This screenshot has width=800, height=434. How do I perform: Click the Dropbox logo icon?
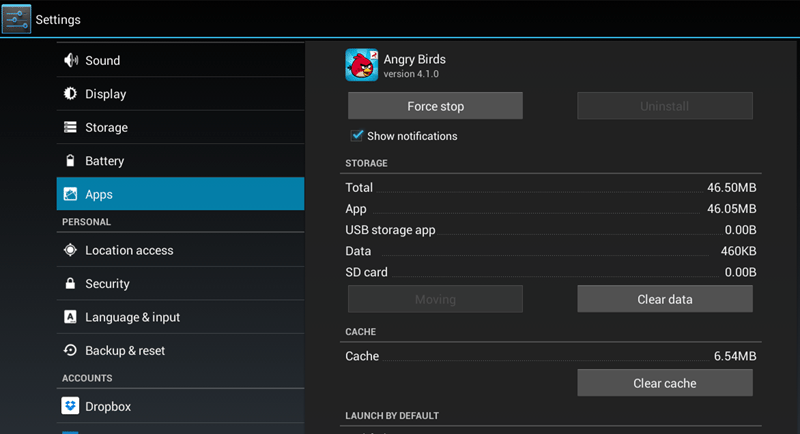[70, 406]
